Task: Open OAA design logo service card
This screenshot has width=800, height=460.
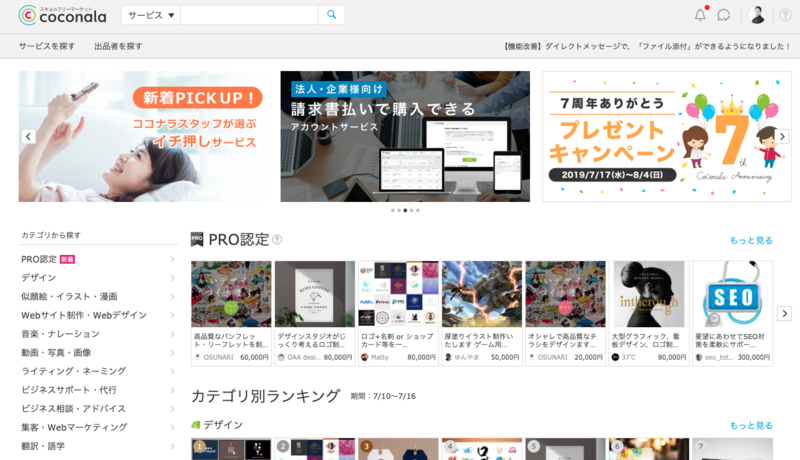Action: click(315, 313)
